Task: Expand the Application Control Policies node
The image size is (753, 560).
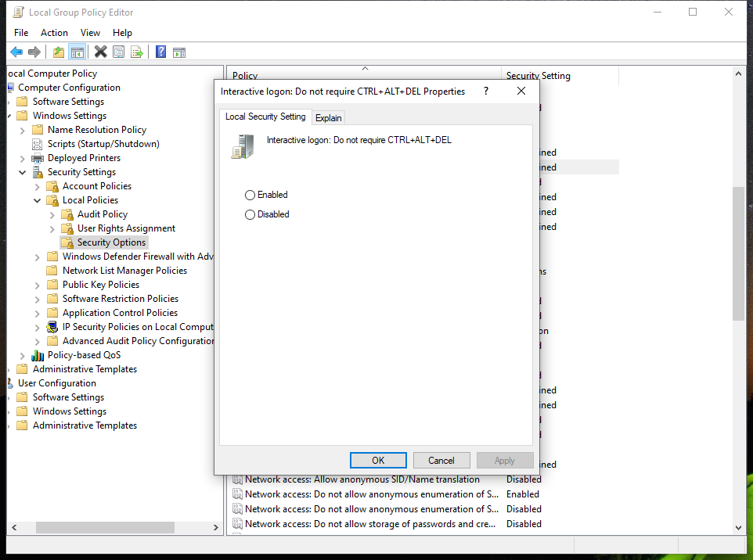Action: coord(37,314)
